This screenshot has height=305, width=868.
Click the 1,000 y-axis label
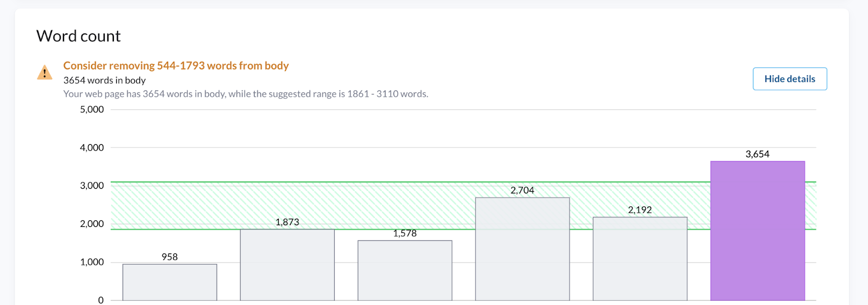tap(92, 262)
